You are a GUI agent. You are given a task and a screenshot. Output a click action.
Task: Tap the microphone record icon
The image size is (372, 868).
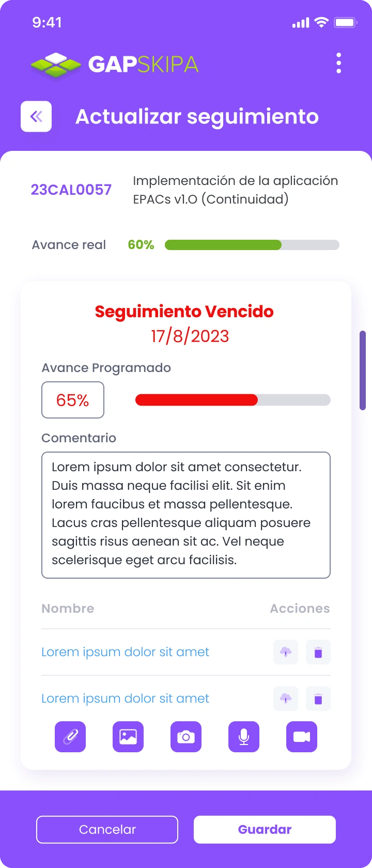pos(244,737)
